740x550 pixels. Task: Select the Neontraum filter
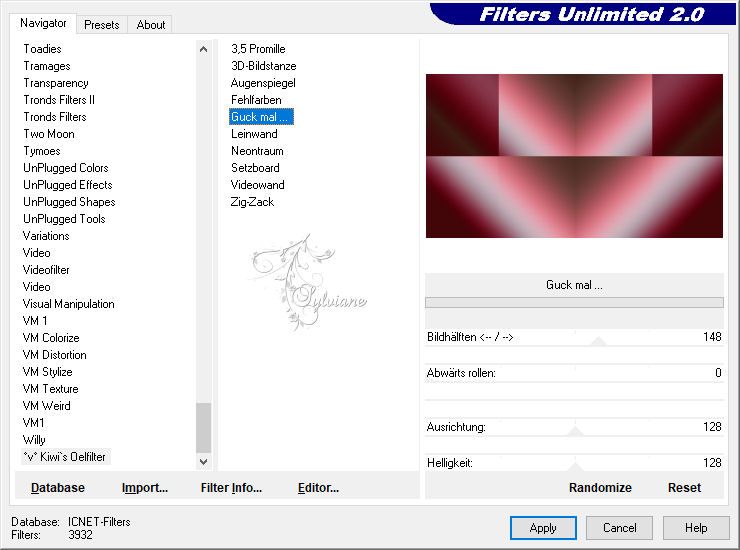click(257, 151)
